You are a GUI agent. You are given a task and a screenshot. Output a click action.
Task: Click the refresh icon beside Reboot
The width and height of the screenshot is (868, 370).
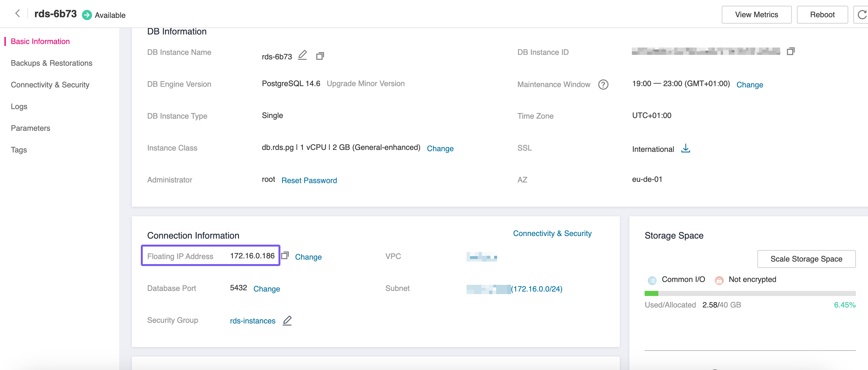pyautogui.click(x=861, y=15)
